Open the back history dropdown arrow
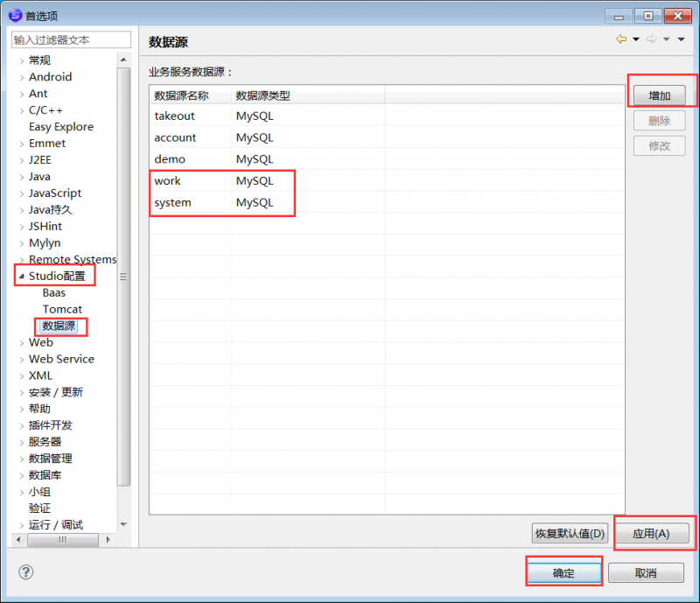Image resolution: width=700 pixels, height=603 pixels. click(x=636, y=39)
